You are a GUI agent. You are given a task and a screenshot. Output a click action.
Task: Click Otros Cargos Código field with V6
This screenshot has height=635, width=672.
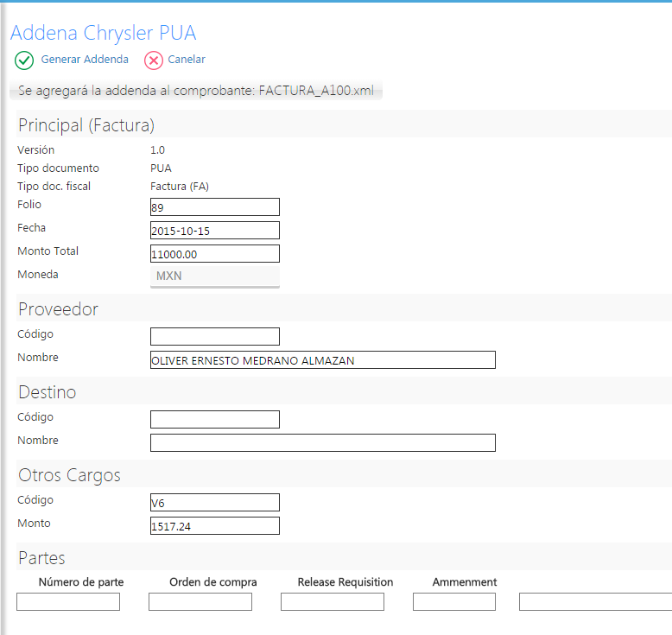point(215,503)
